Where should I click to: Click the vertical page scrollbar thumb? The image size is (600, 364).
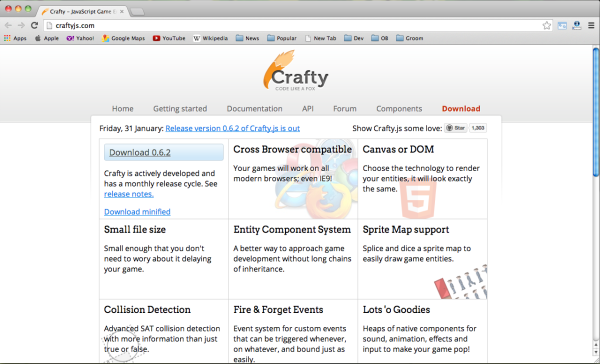click(x=596, y=112)
